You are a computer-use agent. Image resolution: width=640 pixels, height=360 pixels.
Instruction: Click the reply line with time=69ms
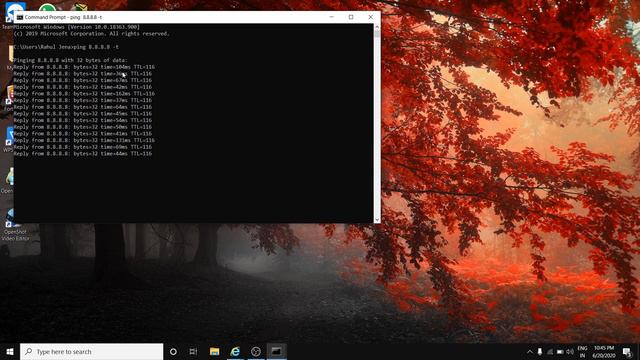coord(82,147)
